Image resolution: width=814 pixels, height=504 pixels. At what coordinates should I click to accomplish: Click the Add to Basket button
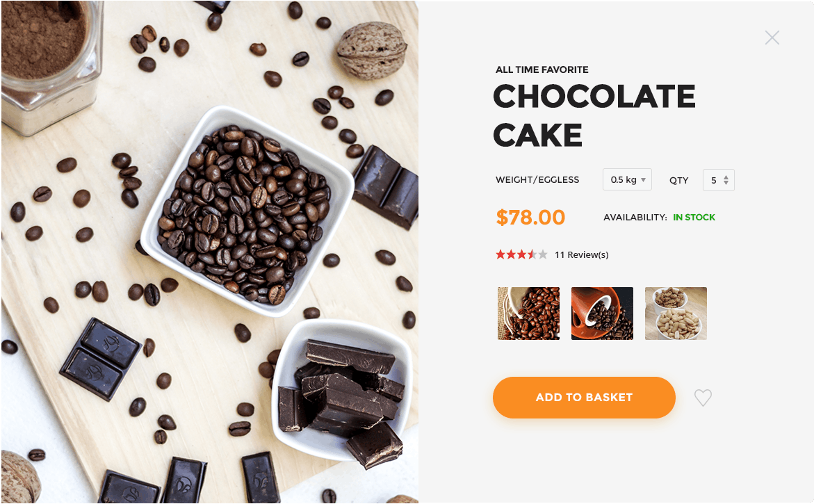[x=584, y=398]
